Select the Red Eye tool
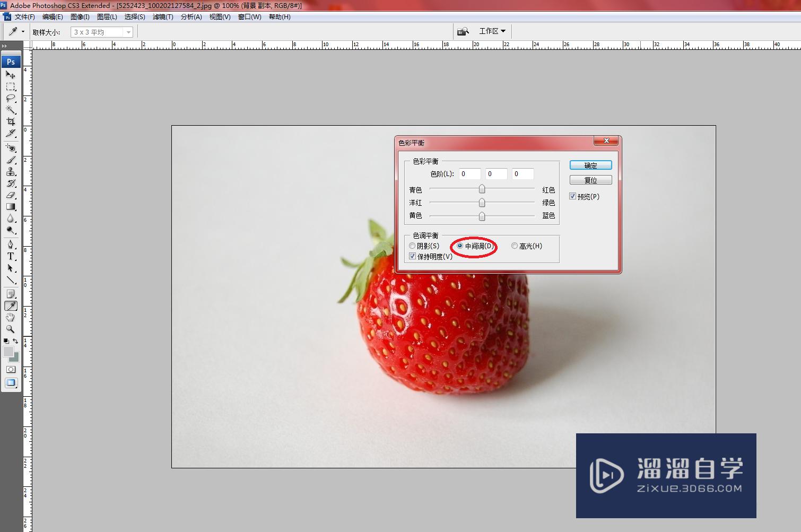 11,148
